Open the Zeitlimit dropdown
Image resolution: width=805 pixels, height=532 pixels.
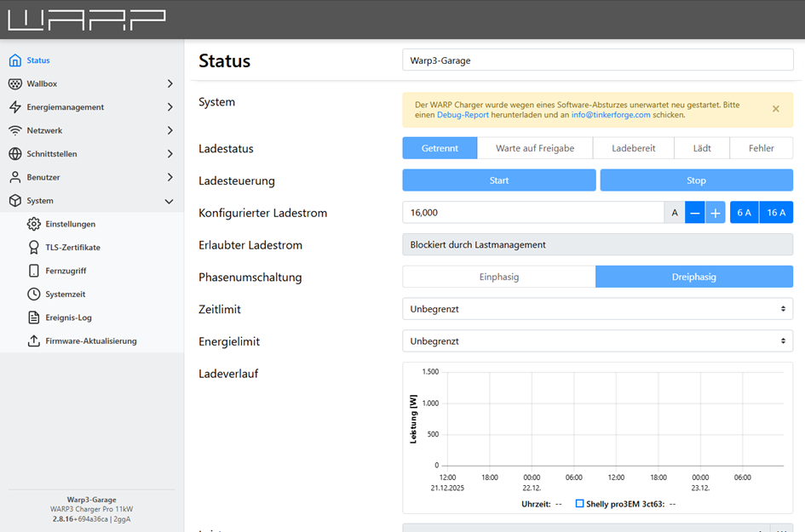[597, 309]
